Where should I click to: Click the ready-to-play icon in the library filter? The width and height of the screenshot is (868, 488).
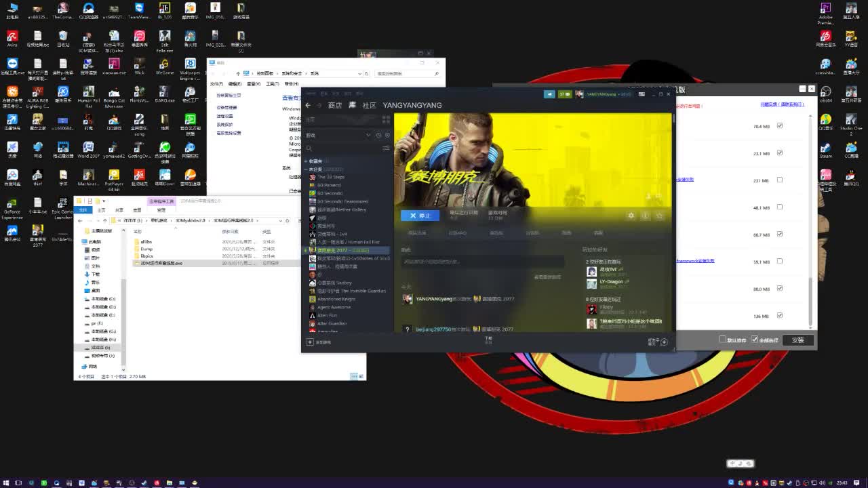(x=387, y=135)
